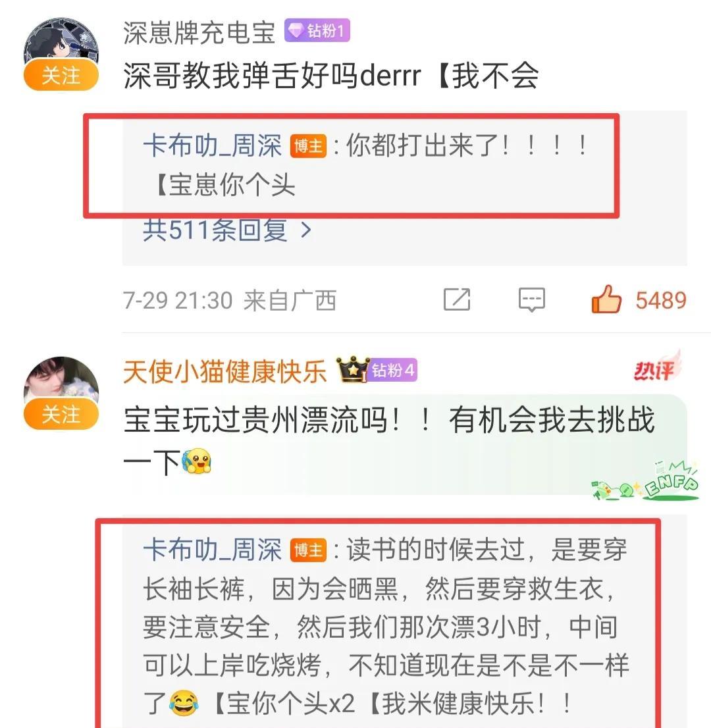Tap the ENFP sticker decoration
This screenshot has width=711, height=728.
(x=646, y=481)
